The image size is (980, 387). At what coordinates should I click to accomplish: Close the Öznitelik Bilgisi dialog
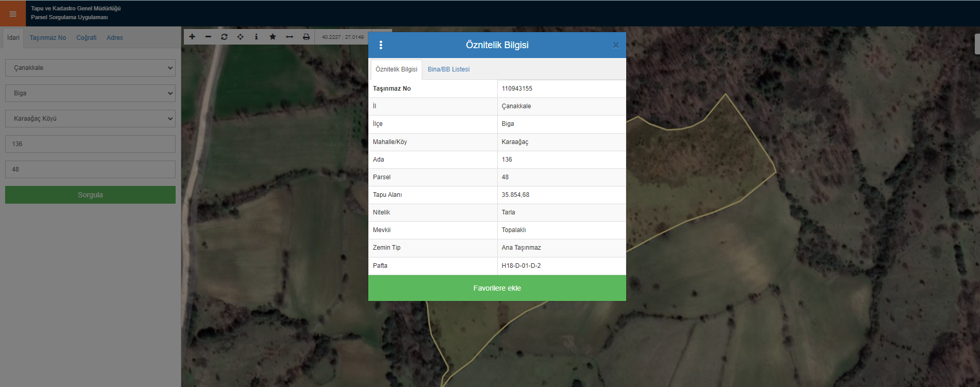[615, 46]
